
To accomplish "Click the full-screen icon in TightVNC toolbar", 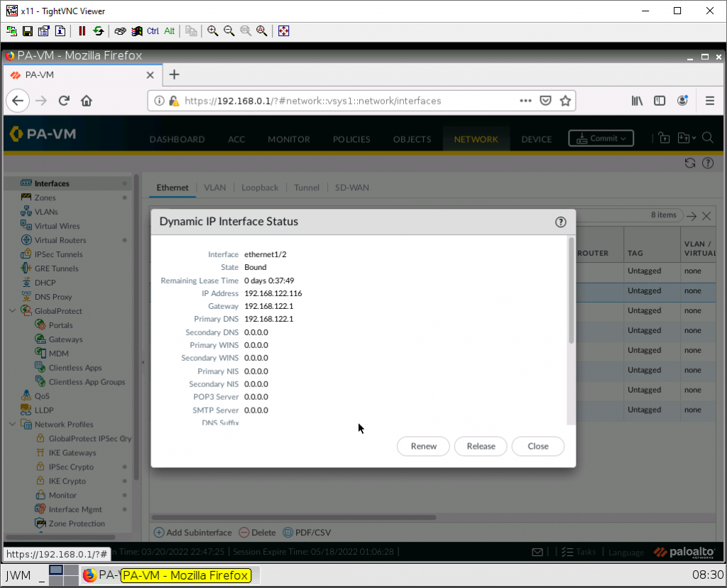I will click(283, 31).
